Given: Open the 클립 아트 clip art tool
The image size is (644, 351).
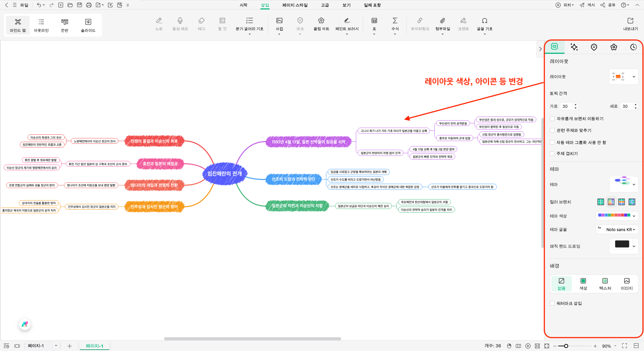Looking at the screenshot, I should [321, 21].
